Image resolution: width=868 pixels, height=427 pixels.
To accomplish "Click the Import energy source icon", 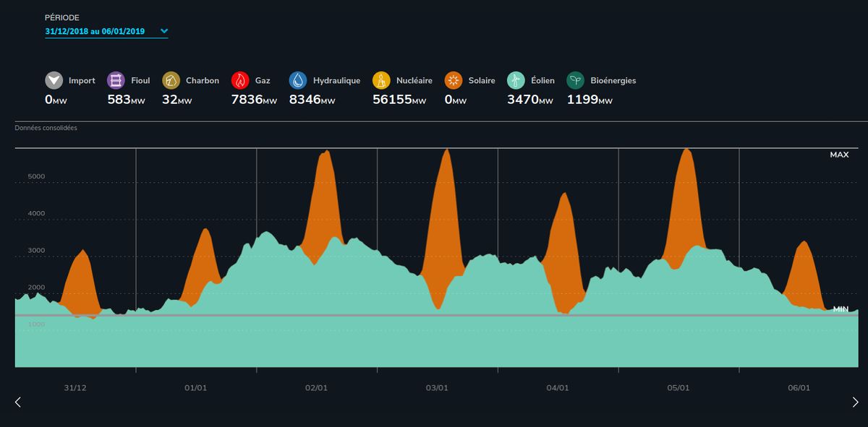I will pos(54,80).
